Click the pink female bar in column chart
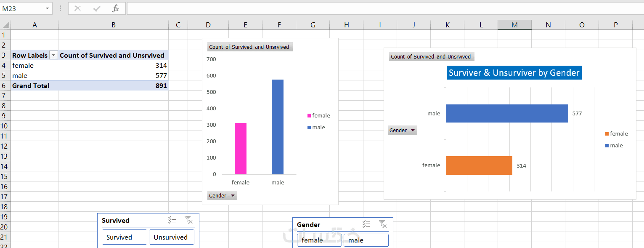Image resolution: width=644 pixels, height=248 pixels. pyautogui.click(x=241, y=149)
